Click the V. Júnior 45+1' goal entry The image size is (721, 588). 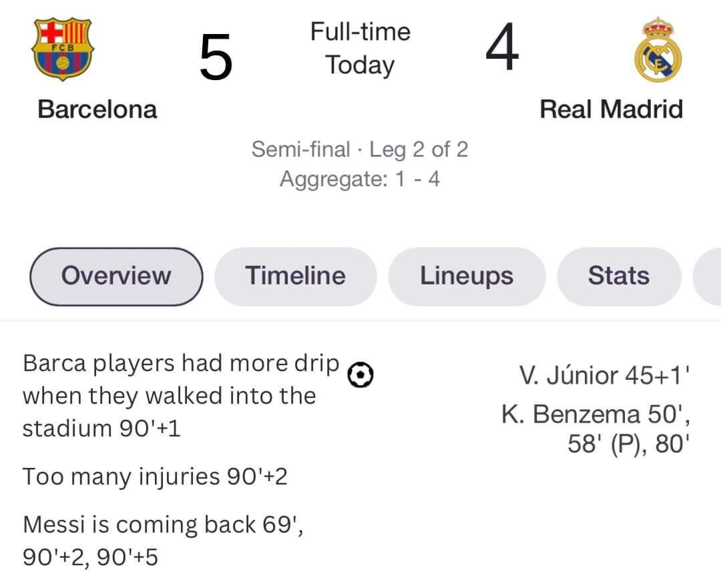605,375
